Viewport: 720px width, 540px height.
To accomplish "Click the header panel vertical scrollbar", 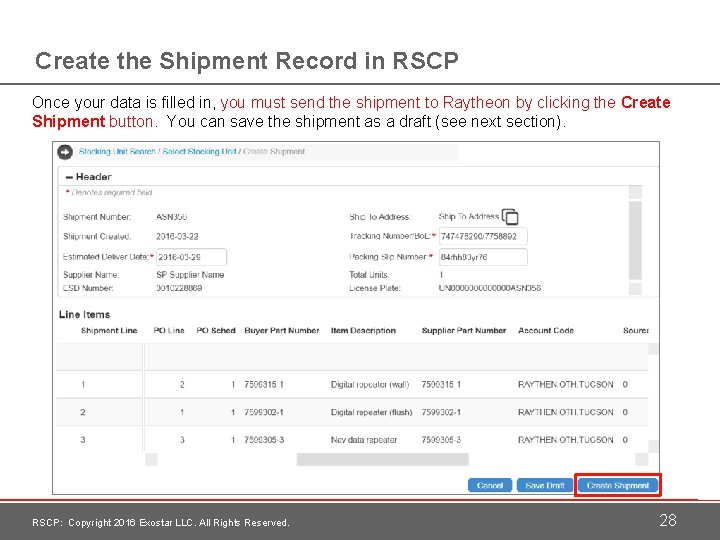I will (x=635, y=240).
